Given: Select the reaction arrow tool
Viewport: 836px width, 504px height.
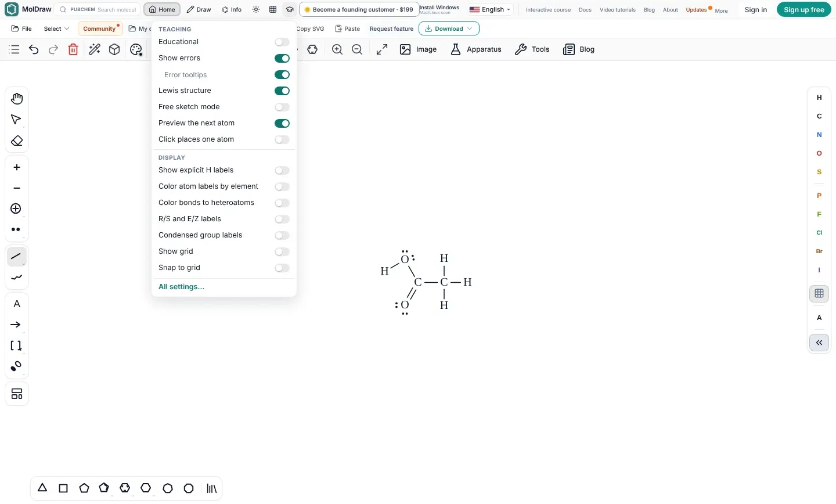Looking at the screenshot, I should point(16,325).
